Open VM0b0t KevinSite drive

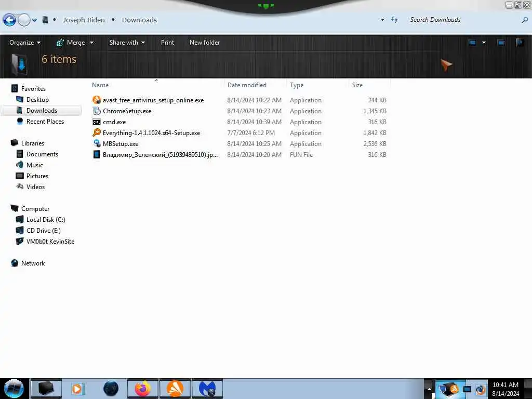(x=50, y=241)
